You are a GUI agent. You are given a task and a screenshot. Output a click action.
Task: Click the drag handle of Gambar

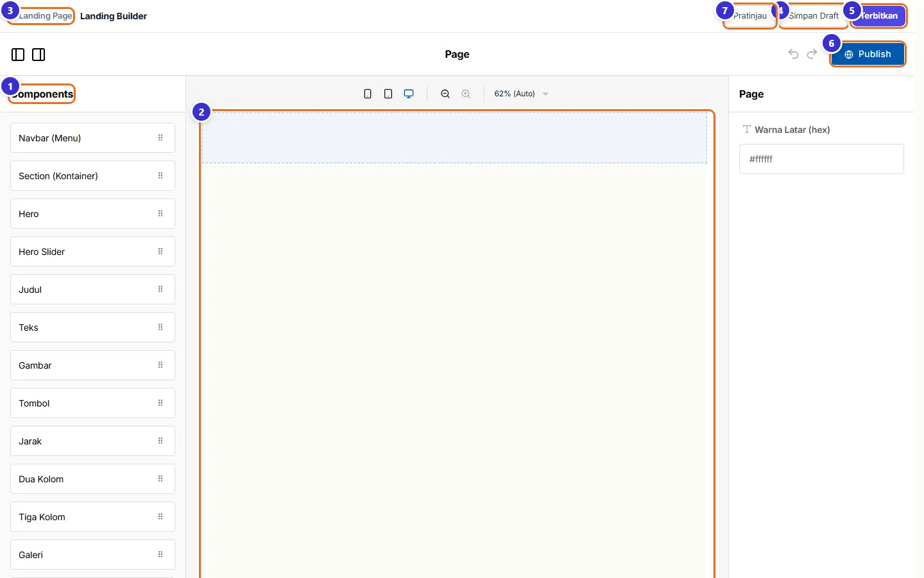coord(160,365)
